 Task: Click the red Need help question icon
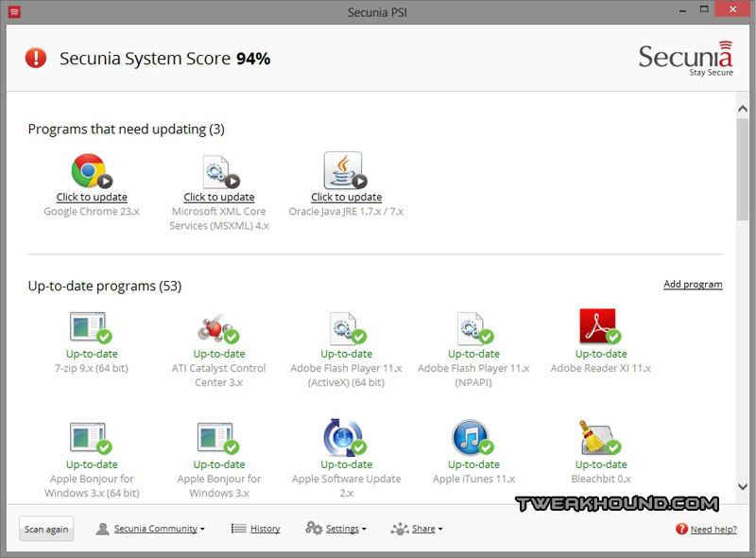coord(681,529)
